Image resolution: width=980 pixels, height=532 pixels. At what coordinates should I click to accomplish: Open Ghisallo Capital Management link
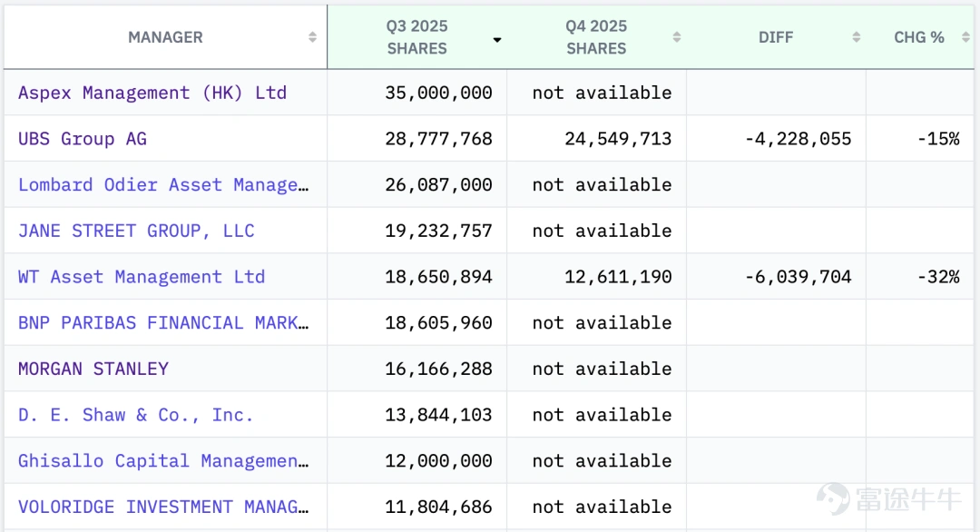[163, 461]
